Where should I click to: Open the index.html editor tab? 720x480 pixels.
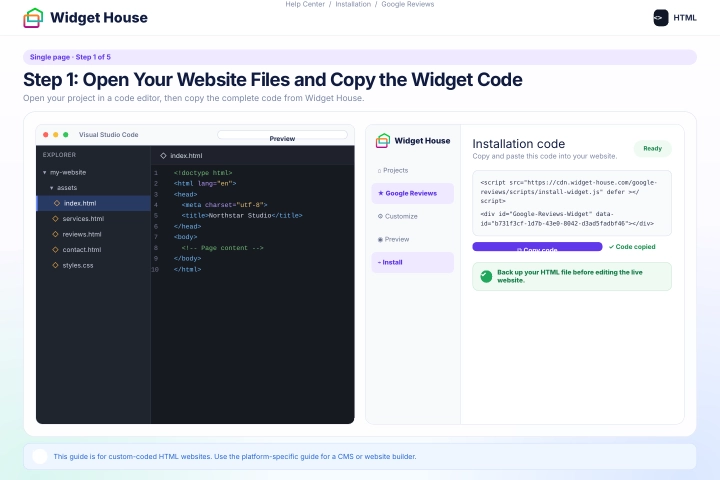pos(181,156)
